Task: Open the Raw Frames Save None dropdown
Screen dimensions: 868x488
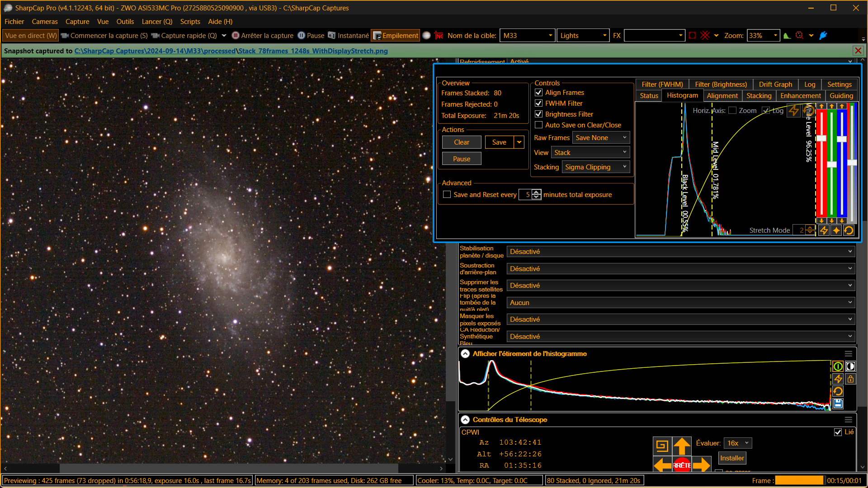Action: coord(601,138)
